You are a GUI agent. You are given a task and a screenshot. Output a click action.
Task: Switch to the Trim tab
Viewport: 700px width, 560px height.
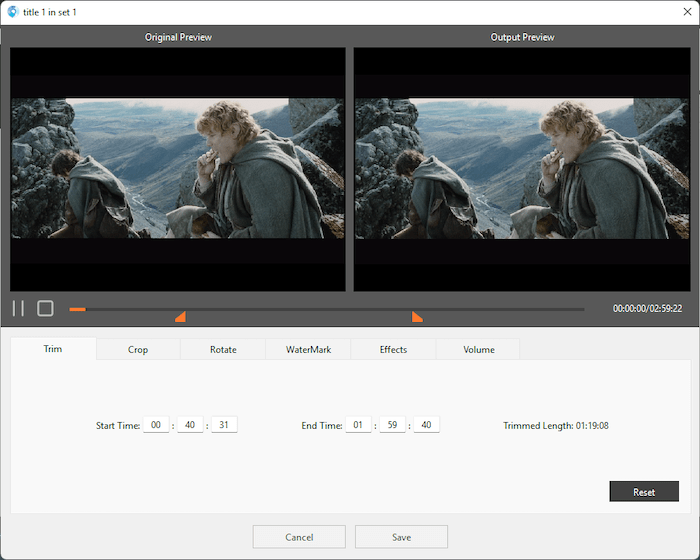click(x=53, y=349)
